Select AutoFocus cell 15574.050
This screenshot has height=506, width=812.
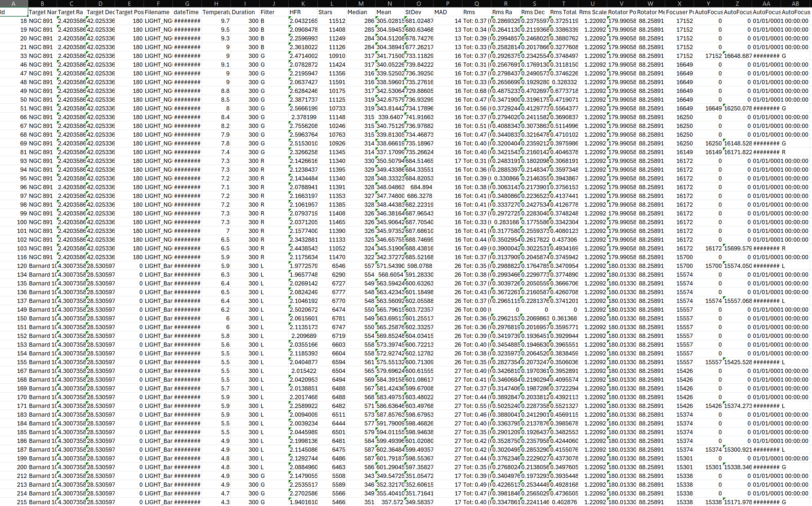pyautogui.click(x=737, y=266)
